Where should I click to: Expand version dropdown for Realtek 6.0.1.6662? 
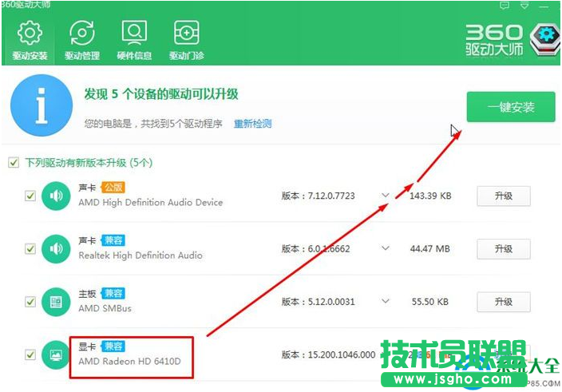click(386, 249)
